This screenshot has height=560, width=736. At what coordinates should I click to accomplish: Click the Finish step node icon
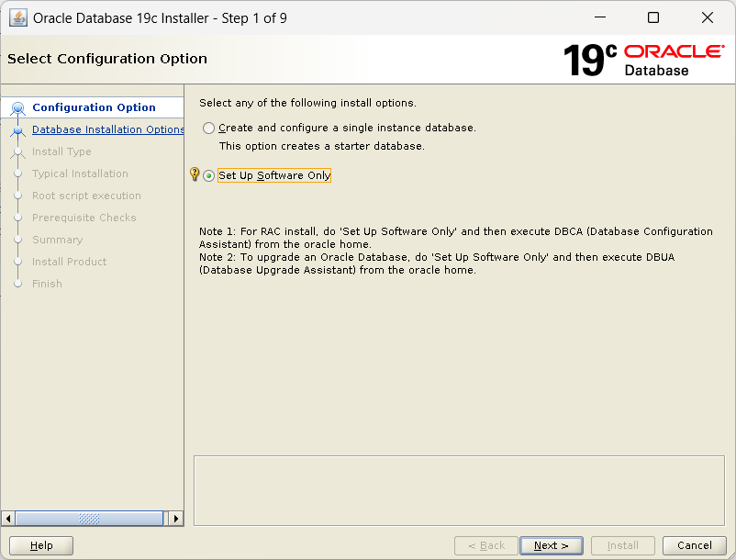tap(17, 284)
